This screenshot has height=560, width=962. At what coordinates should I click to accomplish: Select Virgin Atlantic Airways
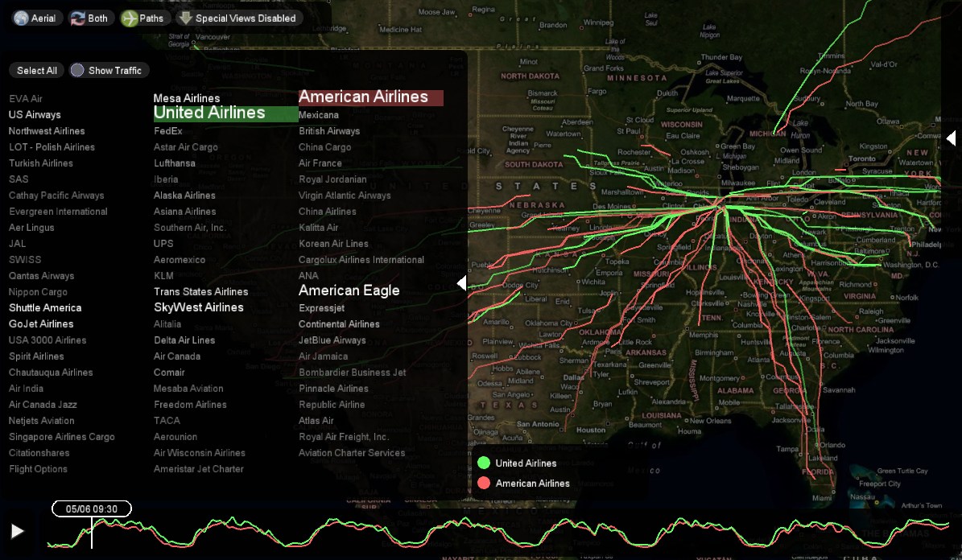click(x=345, y=196)
